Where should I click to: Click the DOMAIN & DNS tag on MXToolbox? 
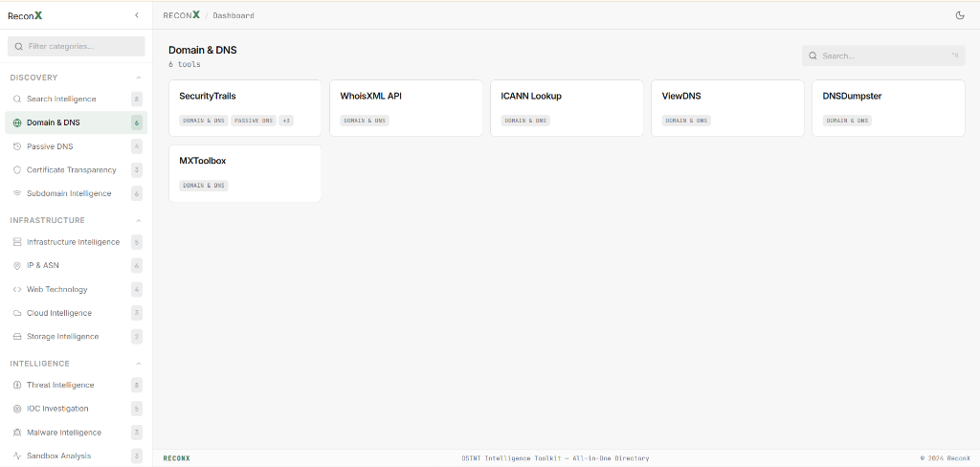click(204, 186)
